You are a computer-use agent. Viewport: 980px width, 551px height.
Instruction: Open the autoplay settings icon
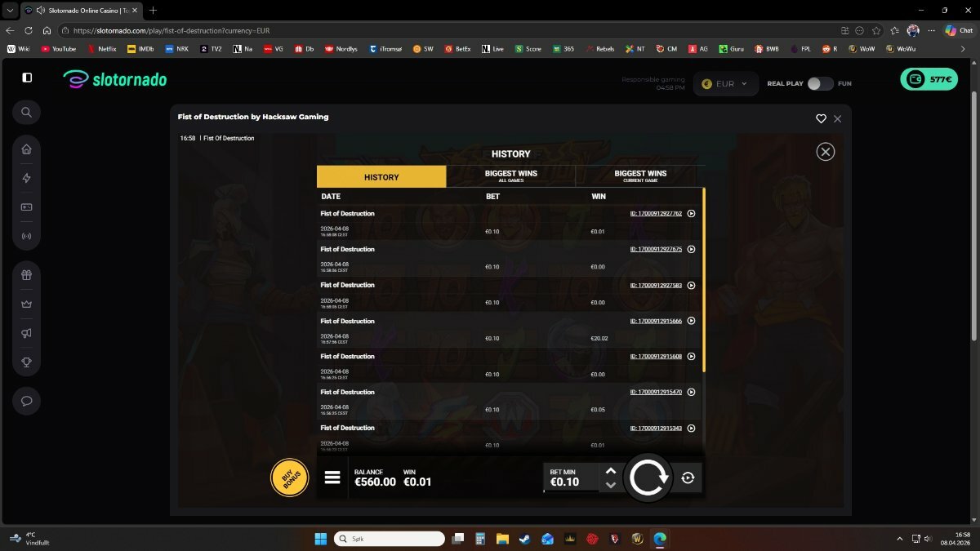(688, 478)
